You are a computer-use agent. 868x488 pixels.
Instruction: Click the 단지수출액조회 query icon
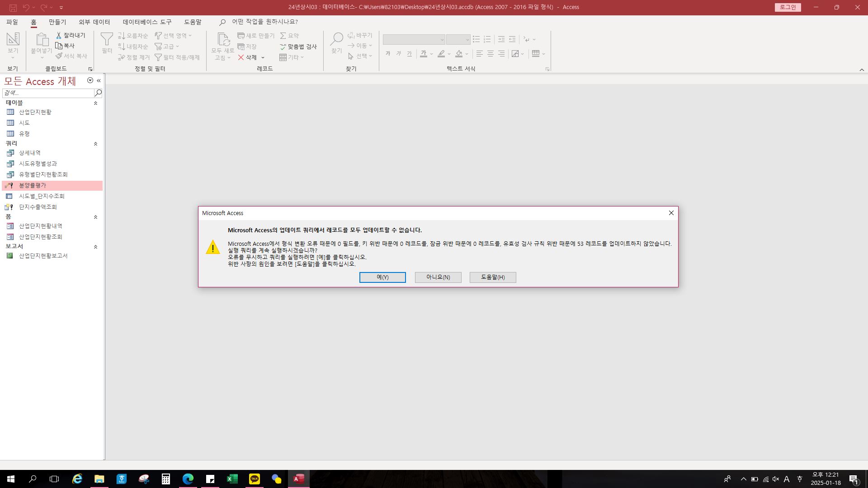[9, 207]
